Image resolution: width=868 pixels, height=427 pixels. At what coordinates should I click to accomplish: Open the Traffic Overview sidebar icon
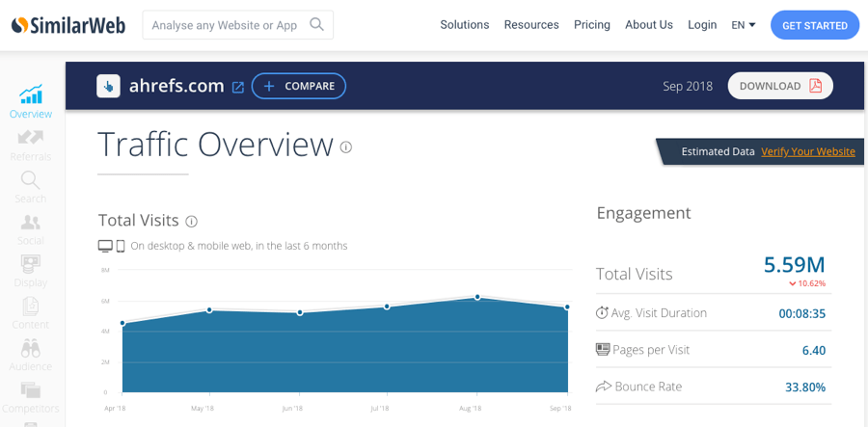tap(31, 95)
